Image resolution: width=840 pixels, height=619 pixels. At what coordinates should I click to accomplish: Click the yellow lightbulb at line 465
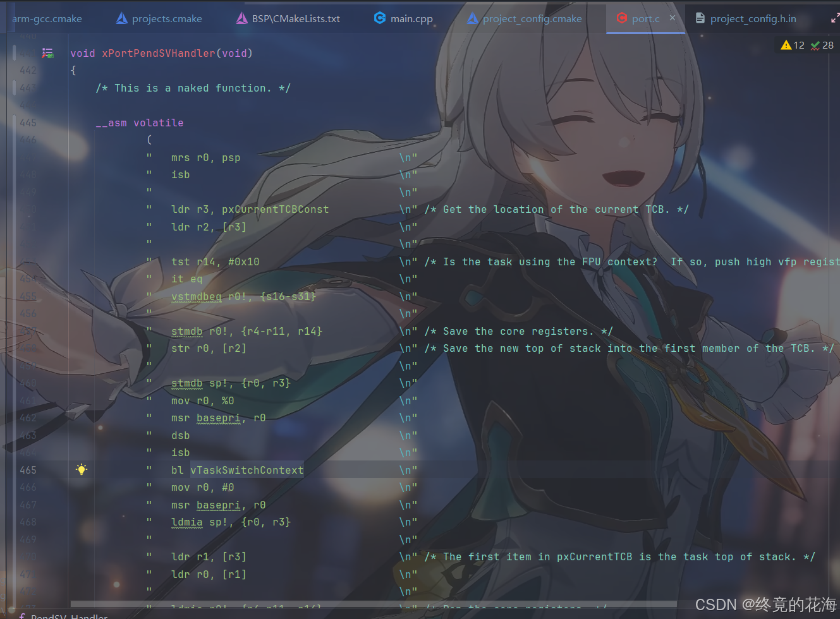(82, 469)
